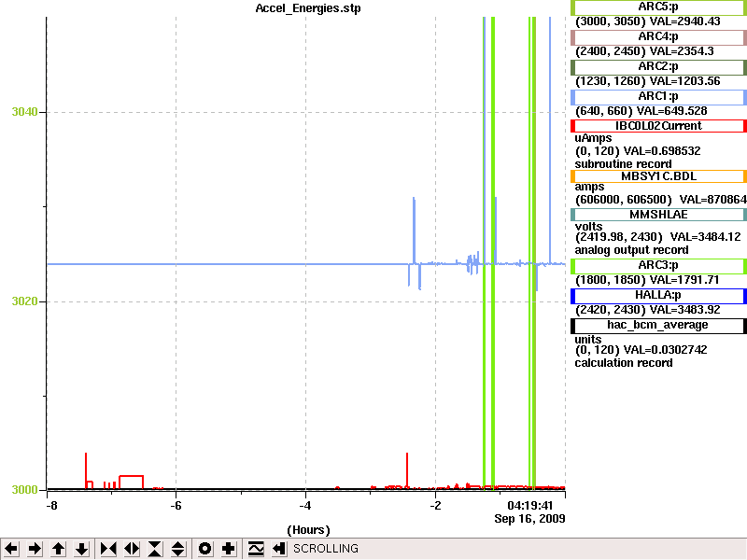Screen dimensions: 747x560
Task: Click the ARC2 value VAL=1203.56 text
Action: [x=685, y=81]
